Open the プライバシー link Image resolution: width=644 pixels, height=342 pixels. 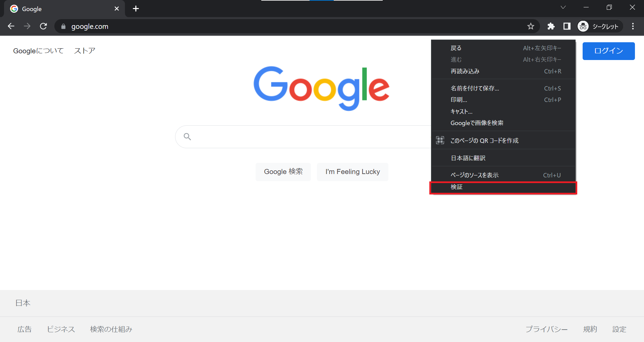pos(547,329)
